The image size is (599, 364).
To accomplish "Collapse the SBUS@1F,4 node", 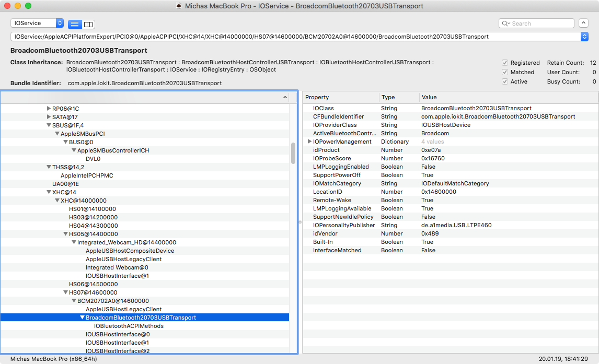I will (49, 125).
